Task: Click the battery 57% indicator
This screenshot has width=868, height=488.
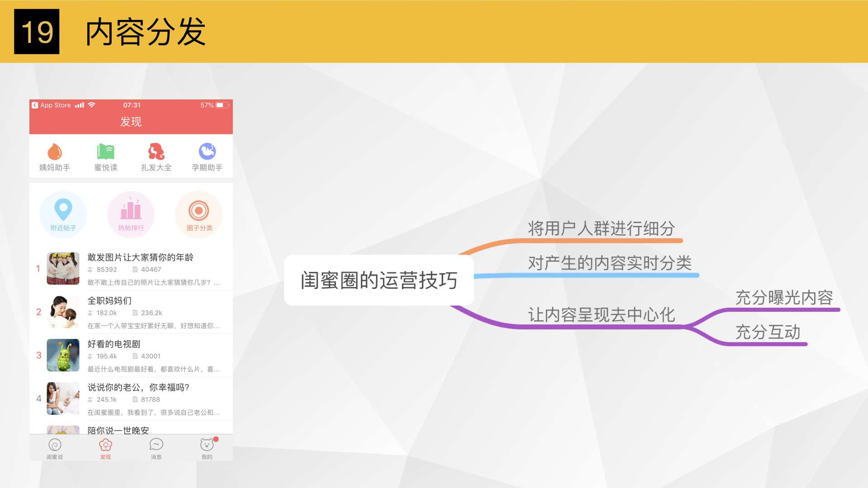Action: [x=215, y=105]
